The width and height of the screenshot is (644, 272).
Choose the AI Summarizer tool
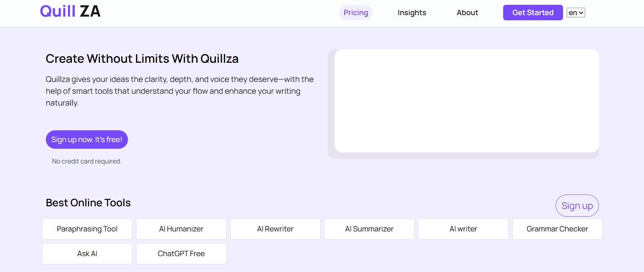(369, 229)
